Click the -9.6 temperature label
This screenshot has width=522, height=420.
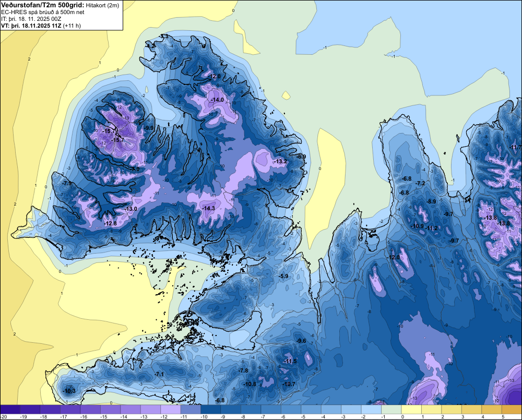pyautogui.click(x=301, y=341)
